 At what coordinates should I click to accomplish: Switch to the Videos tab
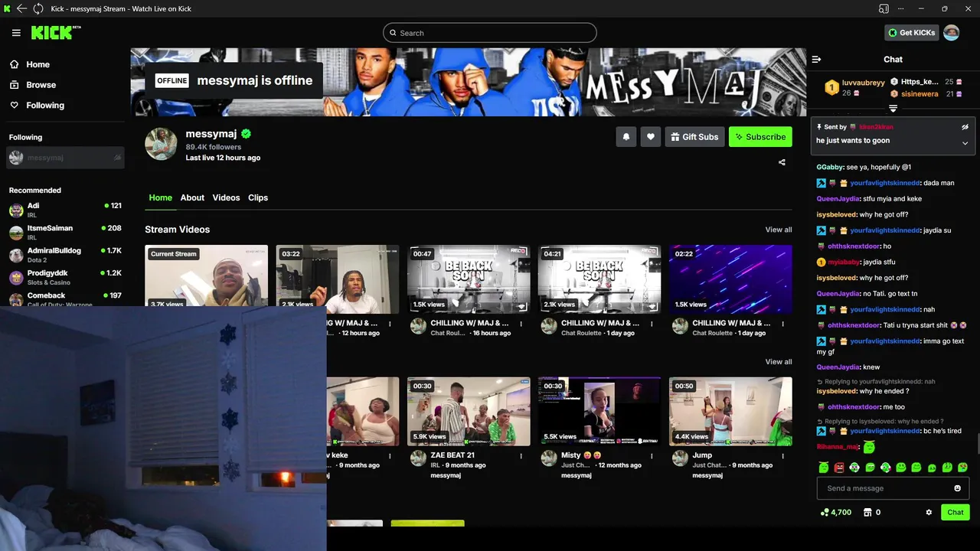[x=226, y=197]
